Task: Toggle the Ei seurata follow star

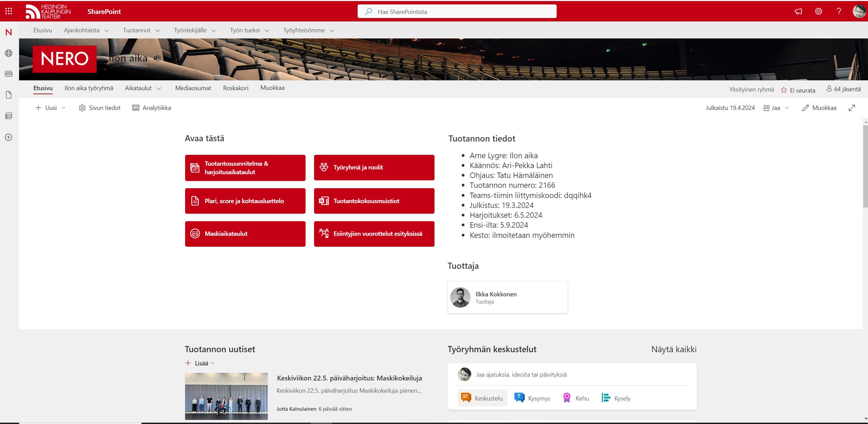Action: 784,90
